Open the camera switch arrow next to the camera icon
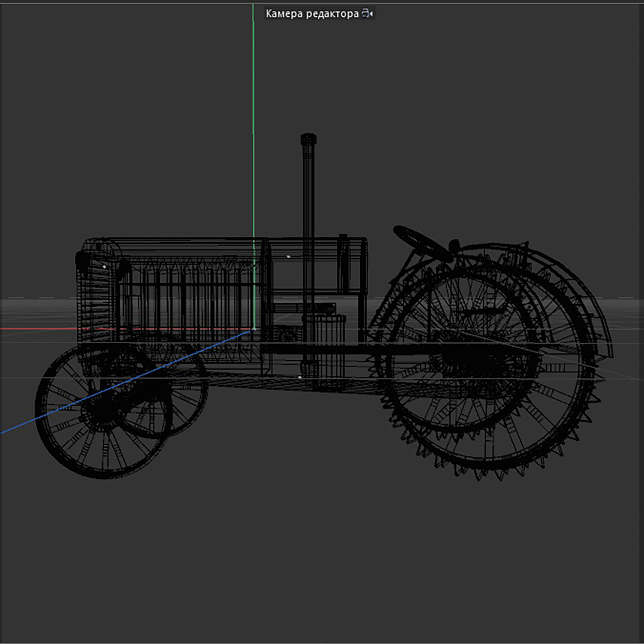 tap(371, 13)
